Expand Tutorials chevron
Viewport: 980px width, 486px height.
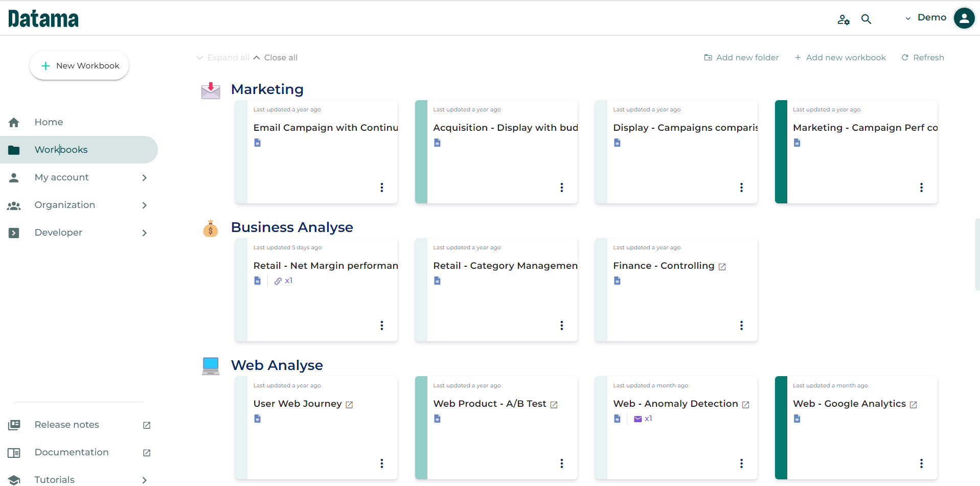pos(145,480)
